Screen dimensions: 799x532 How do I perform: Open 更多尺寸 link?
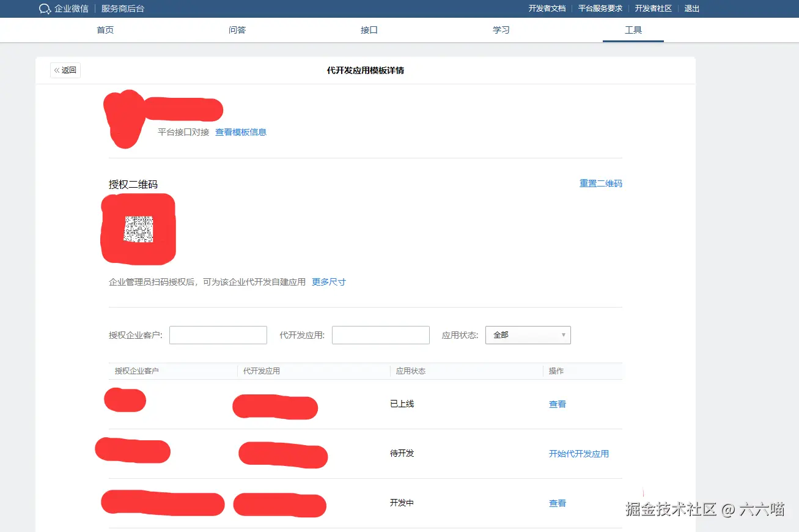[x=329, y=282]
